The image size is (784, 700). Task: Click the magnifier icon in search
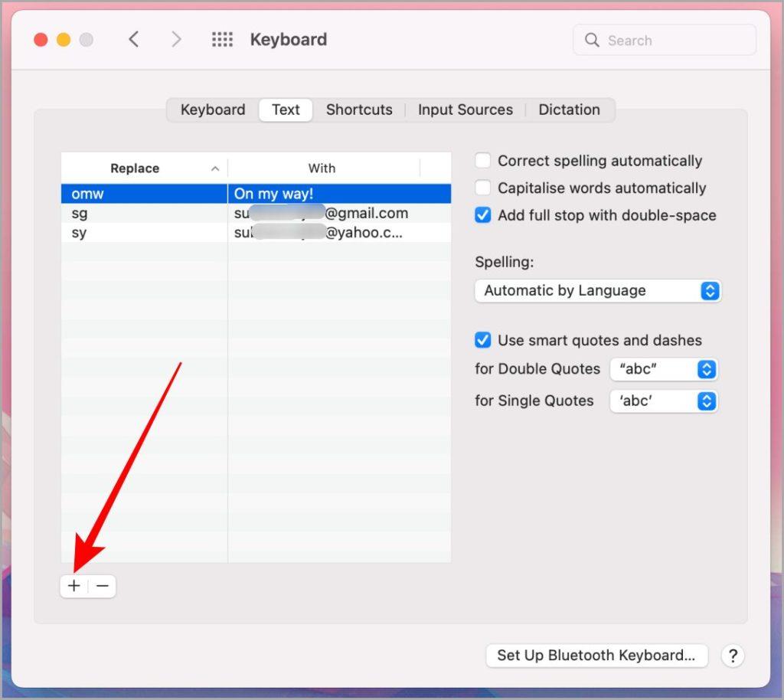(592, 40)
